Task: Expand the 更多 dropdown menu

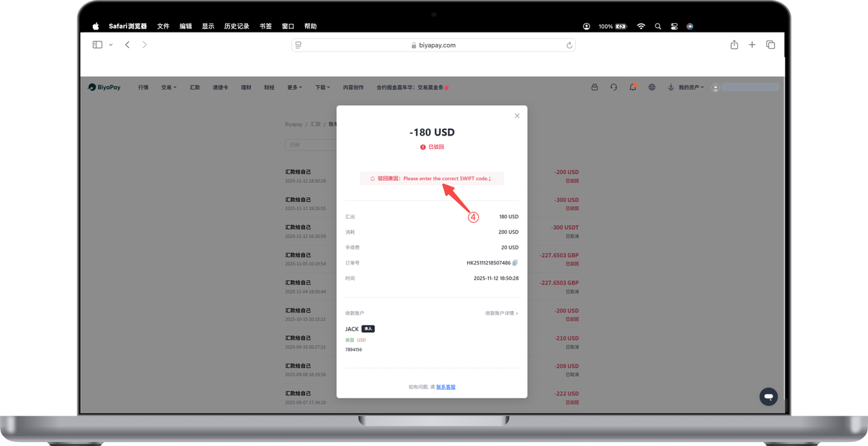Action: (x=294, y=87)
